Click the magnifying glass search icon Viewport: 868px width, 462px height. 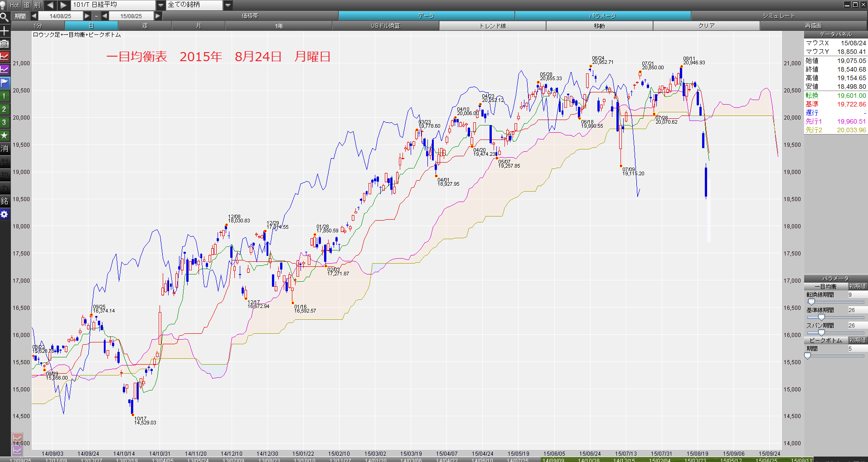(x=5, y=18)
